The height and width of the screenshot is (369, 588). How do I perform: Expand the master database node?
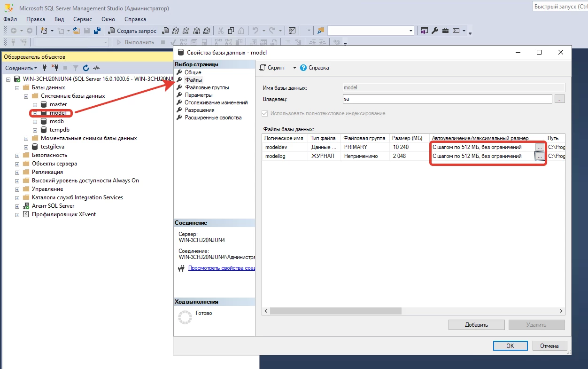tap(35, 104)
